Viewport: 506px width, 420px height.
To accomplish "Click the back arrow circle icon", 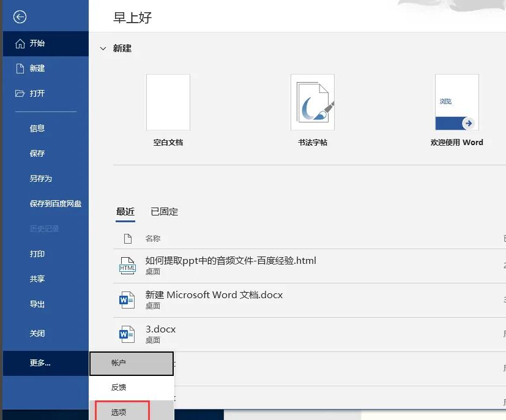I will [20, 17].
